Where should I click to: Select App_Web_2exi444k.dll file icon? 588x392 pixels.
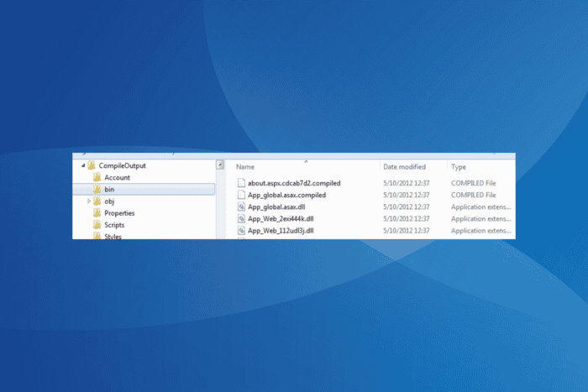[241, 219]
